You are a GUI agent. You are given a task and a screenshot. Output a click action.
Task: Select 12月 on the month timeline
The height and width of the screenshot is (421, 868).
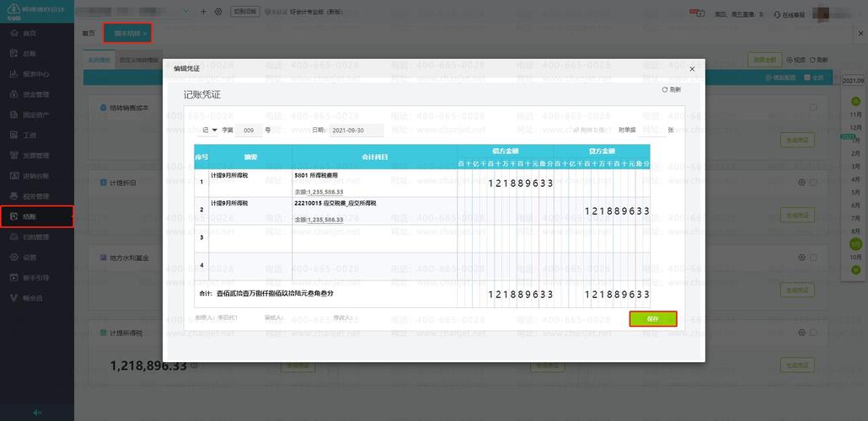[856, 127]
